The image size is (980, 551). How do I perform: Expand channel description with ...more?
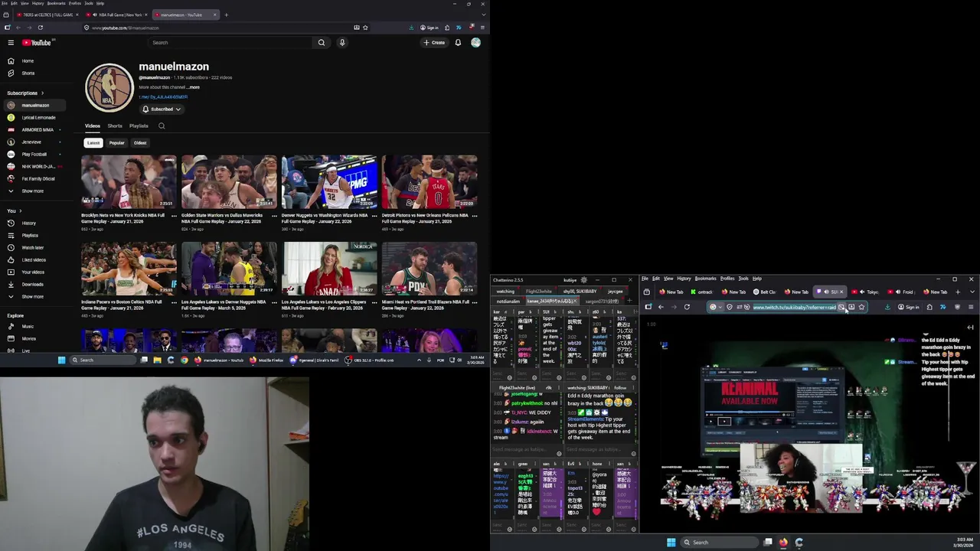pyautogui.click(x=194, y=87)
